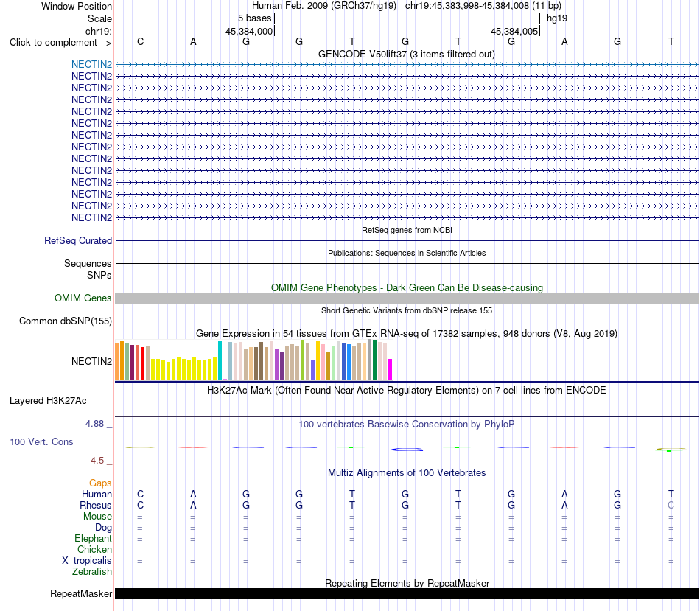Open 'Short Genetic Variants from dbSNP release 155' title
The image size is (700, 611).
pyautogui.click(x=407, y=310)
